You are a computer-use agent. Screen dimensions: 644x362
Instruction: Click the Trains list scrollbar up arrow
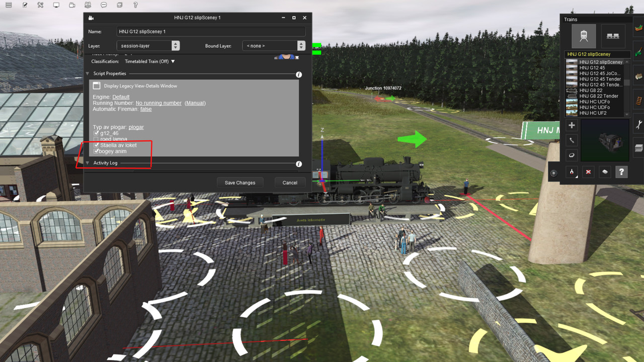(x=627, y=61)
